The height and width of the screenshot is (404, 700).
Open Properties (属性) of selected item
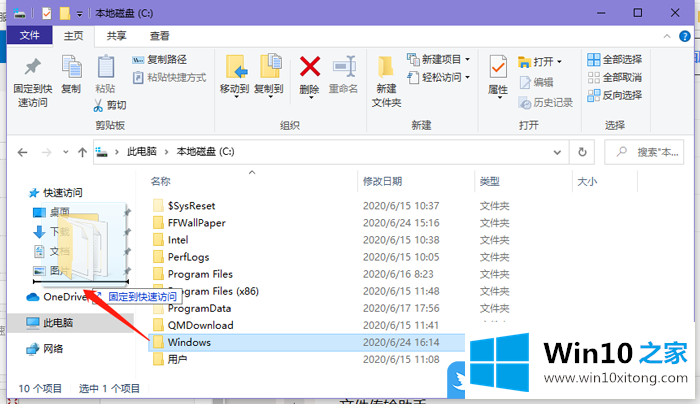pos(498,76)
